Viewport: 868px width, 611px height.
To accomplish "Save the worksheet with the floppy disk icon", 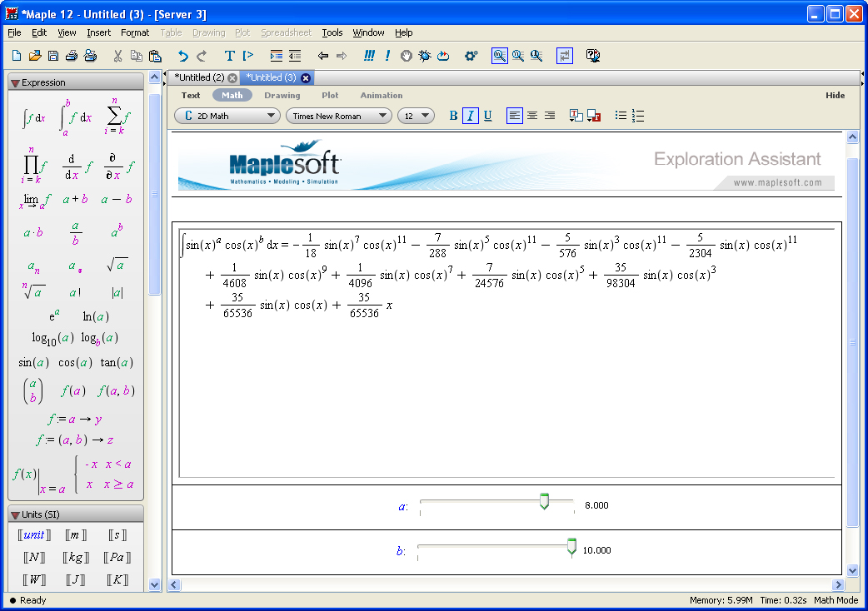I will [x=53, y=55].
